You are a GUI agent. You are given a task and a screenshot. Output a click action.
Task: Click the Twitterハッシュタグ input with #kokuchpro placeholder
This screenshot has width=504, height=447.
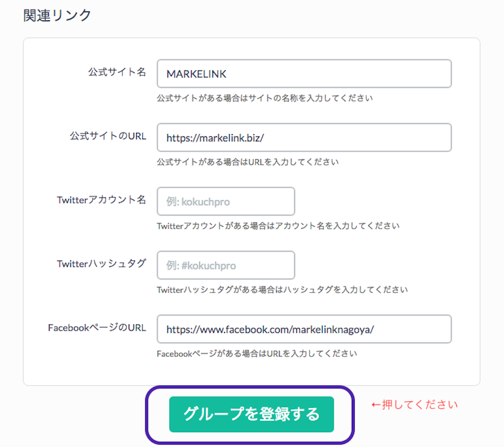226,265
